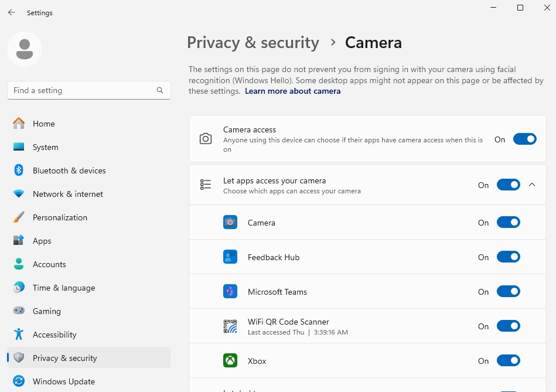Click the '3:39:16 AM' timestamp
556x392 pixels.
coord(331,332)
